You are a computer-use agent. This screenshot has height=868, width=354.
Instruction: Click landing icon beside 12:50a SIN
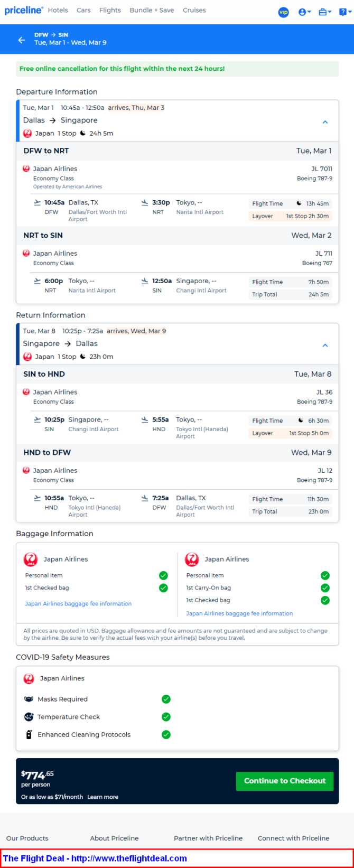145,281
